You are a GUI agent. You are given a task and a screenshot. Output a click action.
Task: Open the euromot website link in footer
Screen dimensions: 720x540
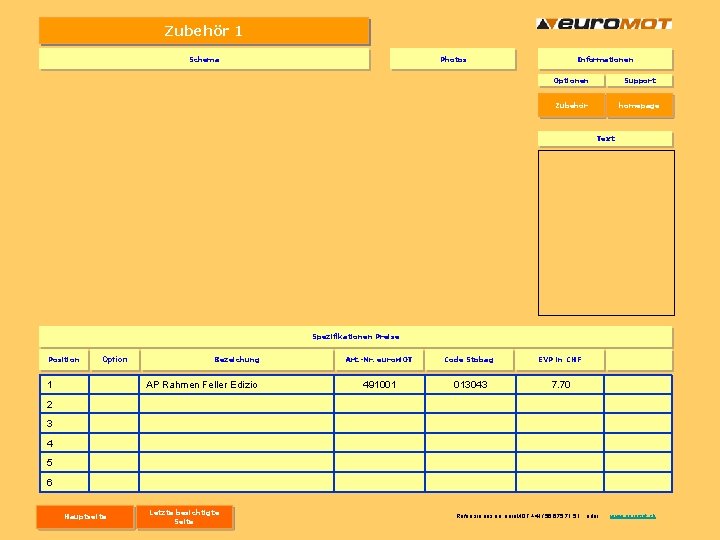(x=633, y=516)
